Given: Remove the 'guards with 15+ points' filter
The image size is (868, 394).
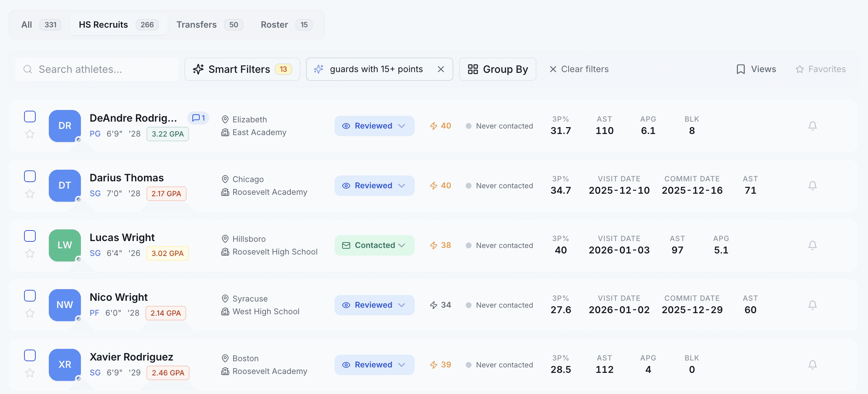Looking at the screenshot, I should click(x=441, y=69).
